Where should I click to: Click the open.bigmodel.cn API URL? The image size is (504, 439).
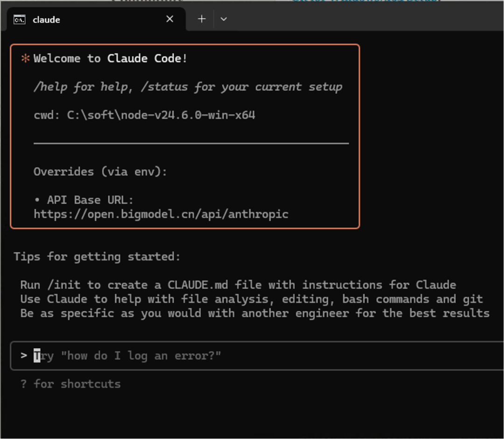click(161, 214)
